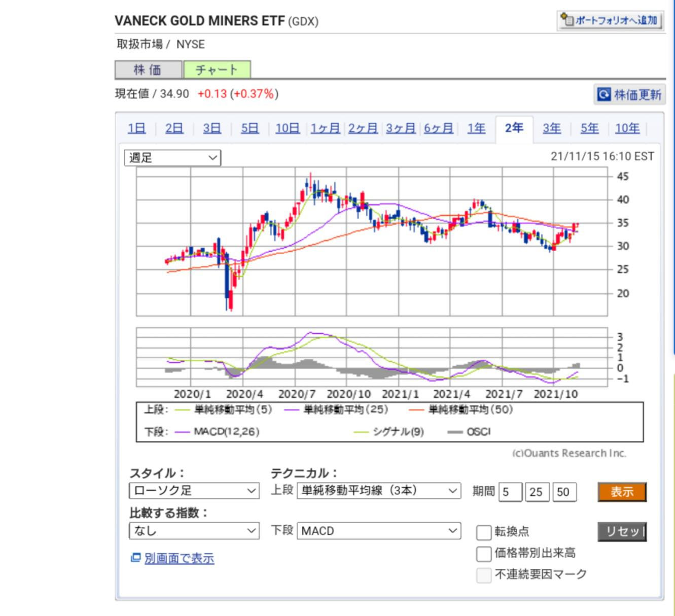Click the リセット button
The height and width of the screenshot is (616, 675).
pyautogui.click(x=622, y=532)
